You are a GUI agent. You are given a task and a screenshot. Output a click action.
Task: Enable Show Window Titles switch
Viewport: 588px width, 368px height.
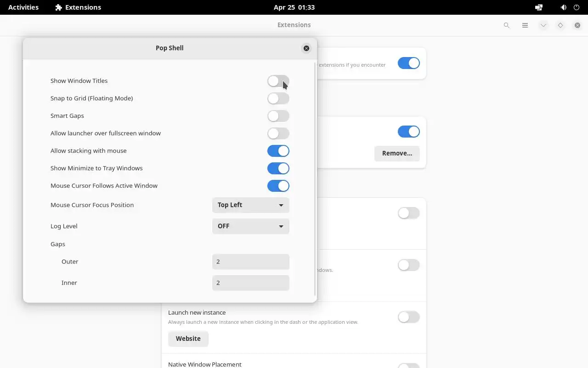[278, 81]
